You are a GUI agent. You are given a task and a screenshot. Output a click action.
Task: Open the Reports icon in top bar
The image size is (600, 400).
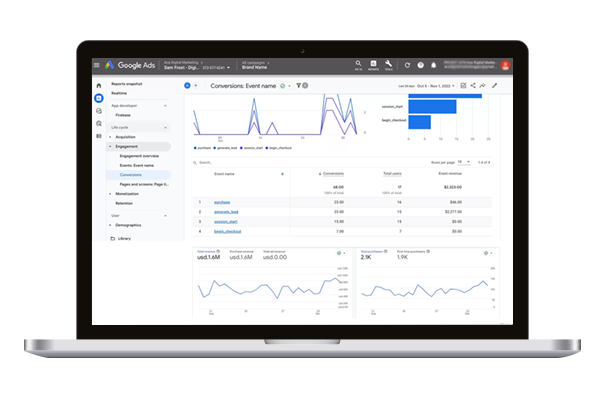373,64
